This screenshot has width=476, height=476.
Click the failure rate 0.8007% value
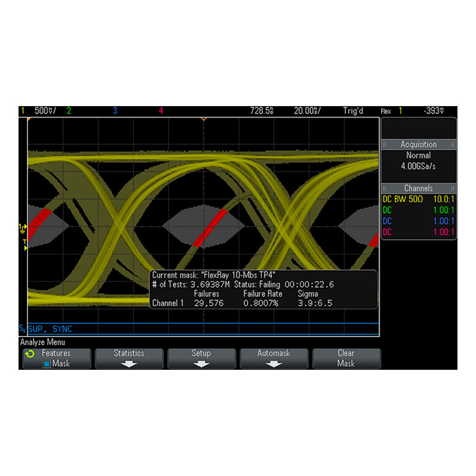click(x=261, y=303)
